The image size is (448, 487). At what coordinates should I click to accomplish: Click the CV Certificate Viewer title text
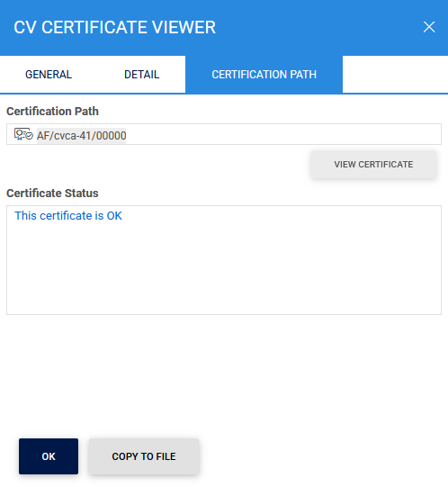(x=114, y=27)
